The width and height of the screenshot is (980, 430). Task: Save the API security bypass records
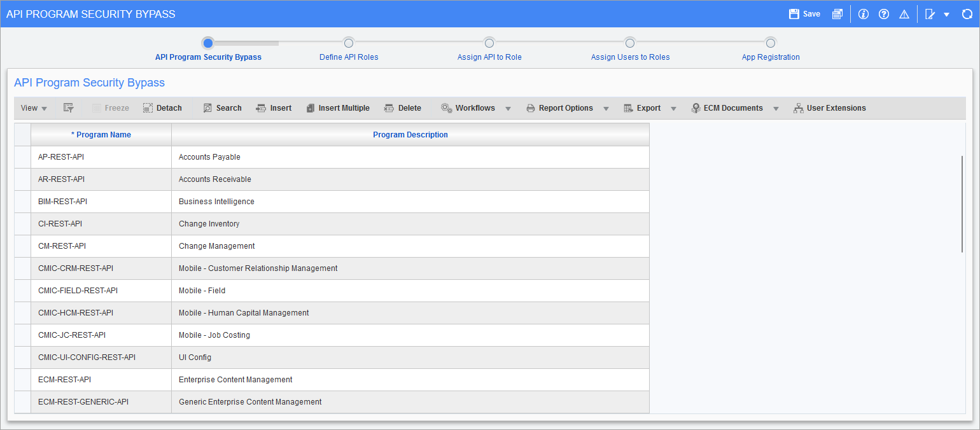(804, 14)
